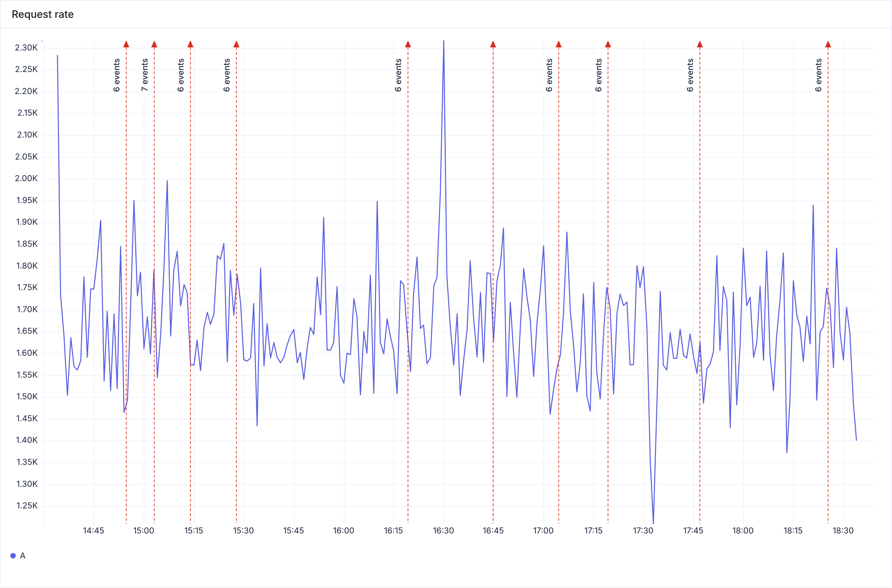Toggle series 'A' label in the legend
This screenshot has width=892, height=588.
pyautogui.click(x=23, y=556)
